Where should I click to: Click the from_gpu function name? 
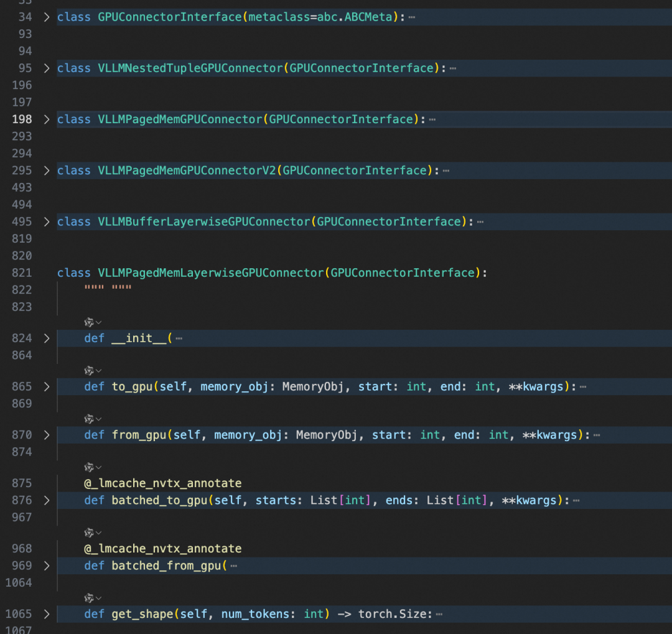139,435
